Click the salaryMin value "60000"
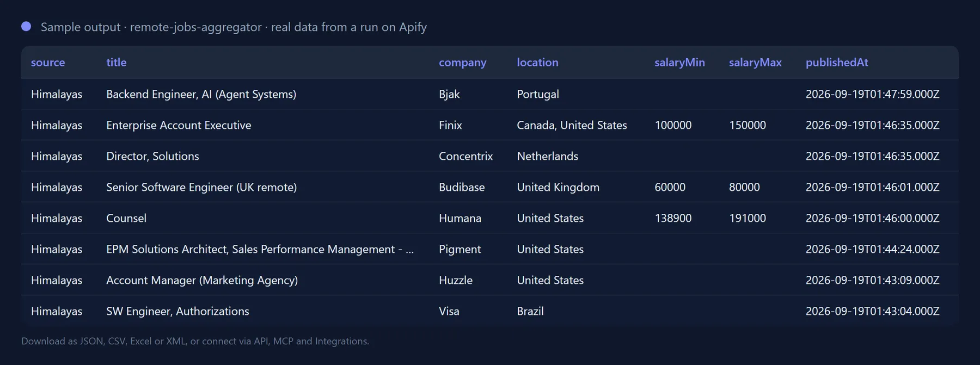This screenshot has height=365, width=980. click(670, 187)
